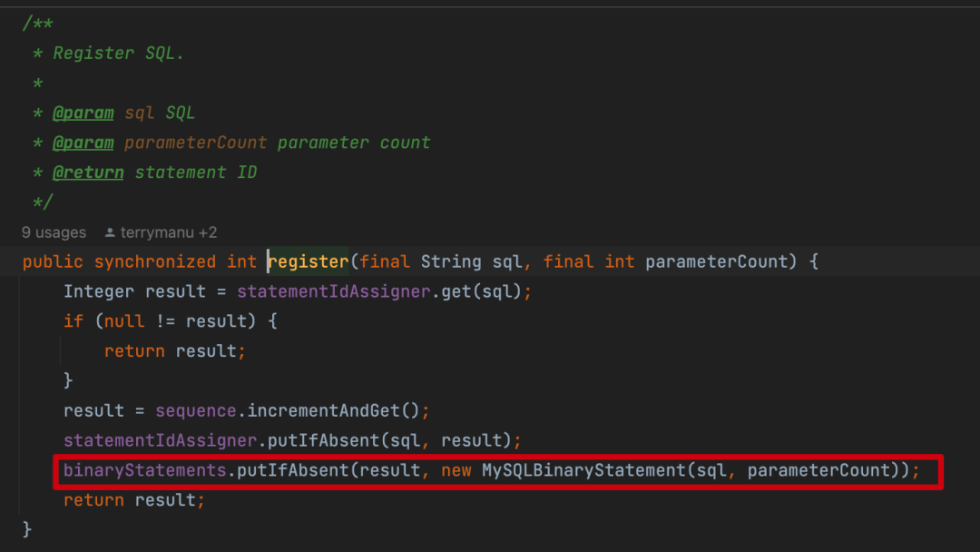
Task: Click the 'synchronized' keyword
Action: click(x=155, y=261)
